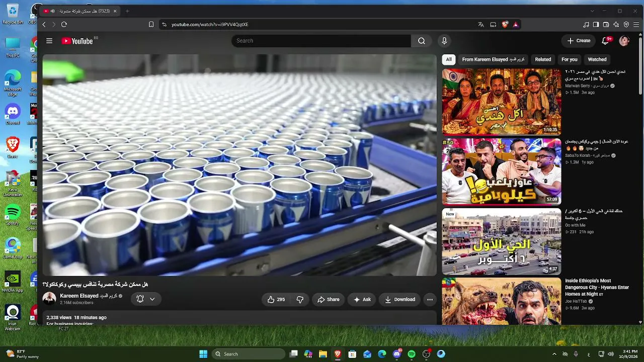Click the Create button
The height and width of the screenshot is (362, 644).
tap(579, 41)
